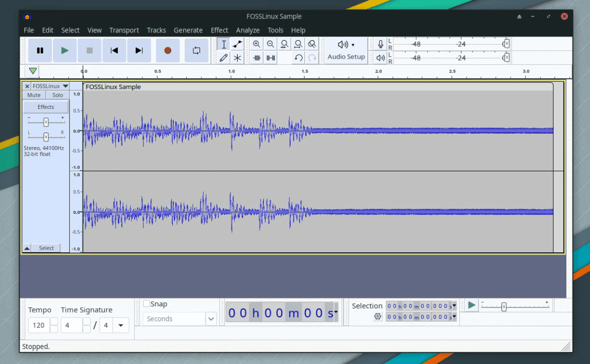Fit project to width zoom icon
The width and height of the screenshot is (590, 364).
pyautogui.click(x=298, y=44)
